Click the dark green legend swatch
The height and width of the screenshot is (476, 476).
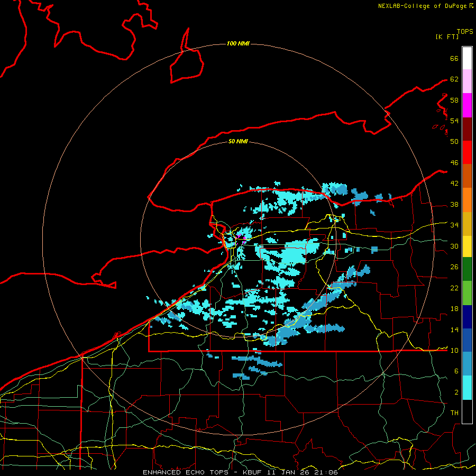[467, 269]
